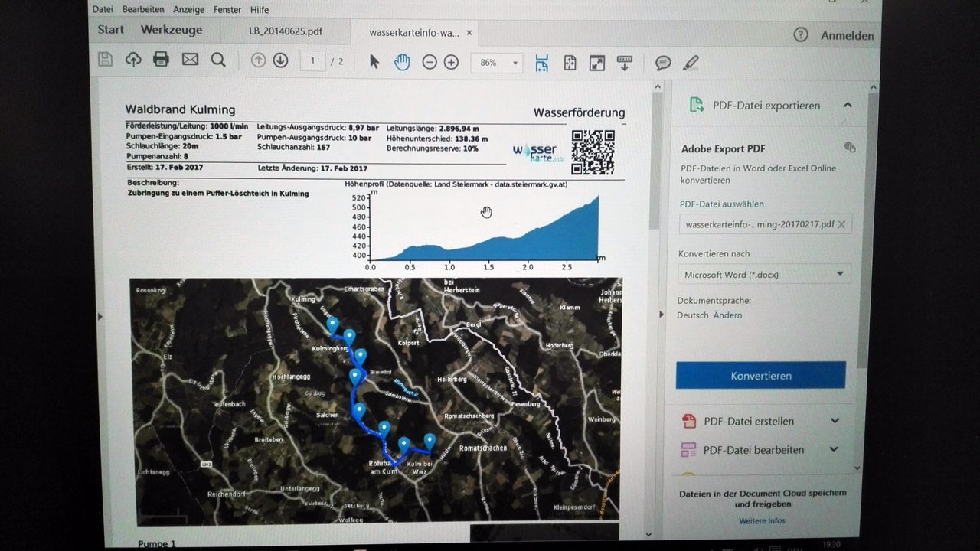Click the Ändern language link
The image size is (980, 551).
tap(727, 315)
